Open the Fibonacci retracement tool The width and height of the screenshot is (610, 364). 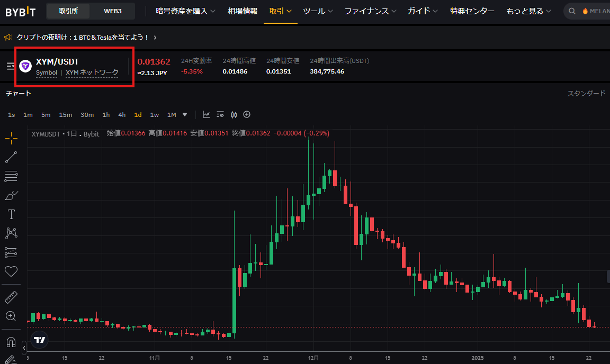point(11,176)
